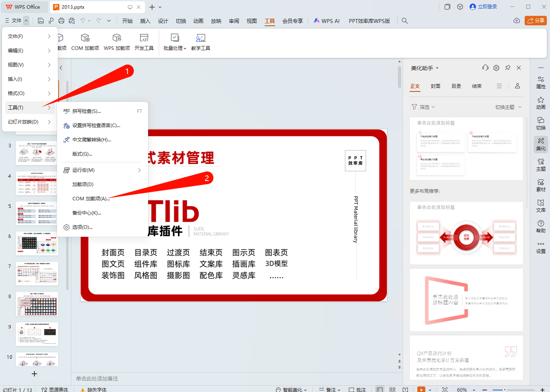Open 切换 in the right sidebar

[541, 124]
